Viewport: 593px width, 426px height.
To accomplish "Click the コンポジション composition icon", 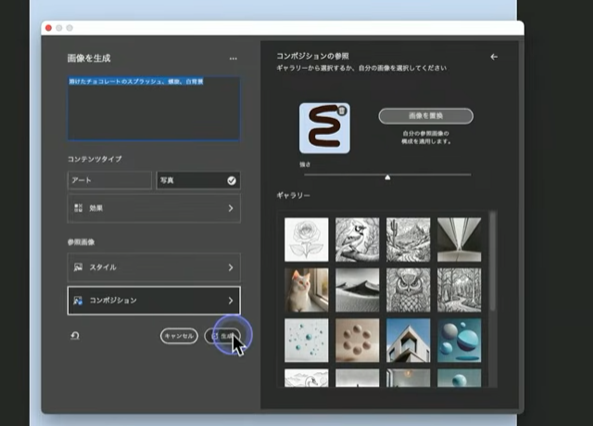I will 78,301.
